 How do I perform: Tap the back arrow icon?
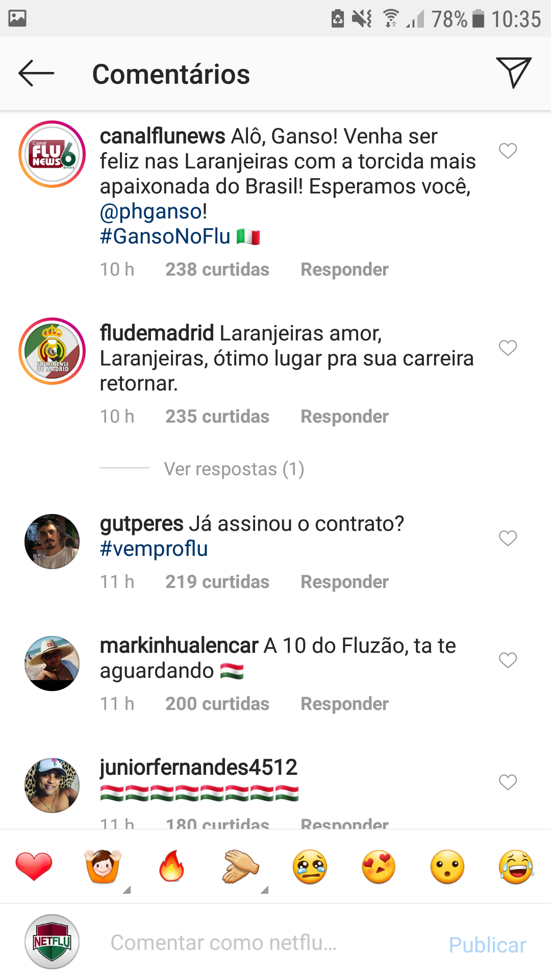pos(36,73)
